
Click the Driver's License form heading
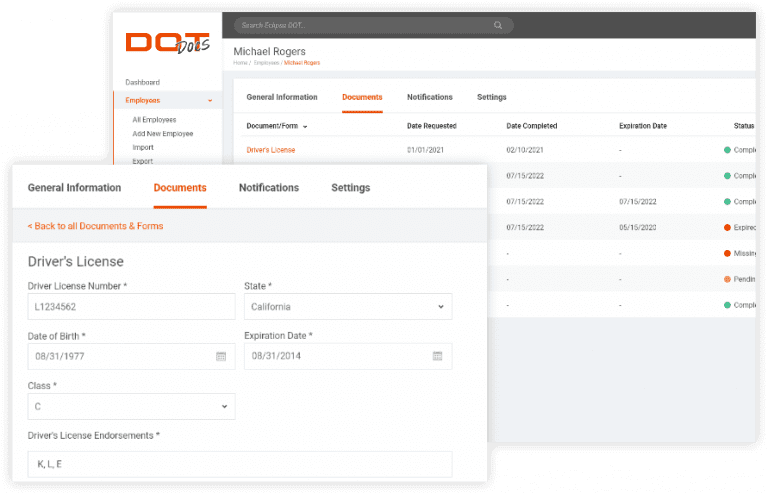(75, 261)
